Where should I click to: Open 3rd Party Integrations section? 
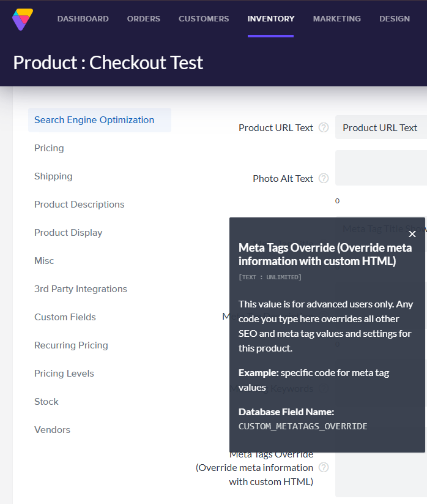pyautogui.click(x=81, y=289)
